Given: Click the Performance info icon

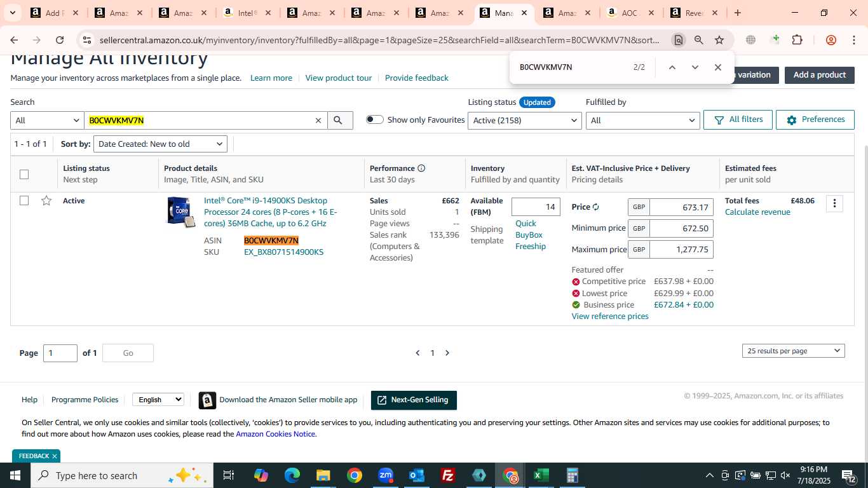Looking at the screenshot, I should click(421, 168).
